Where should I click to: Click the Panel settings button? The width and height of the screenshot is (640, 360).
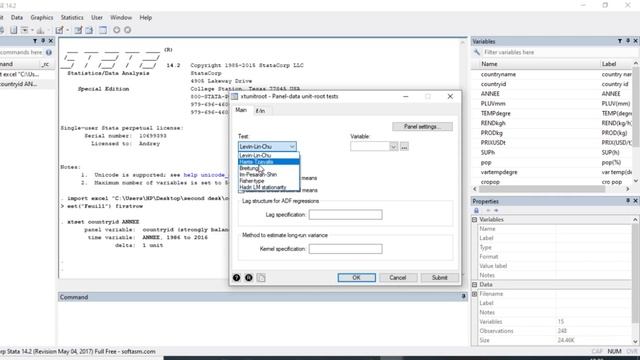click(422, 127)
